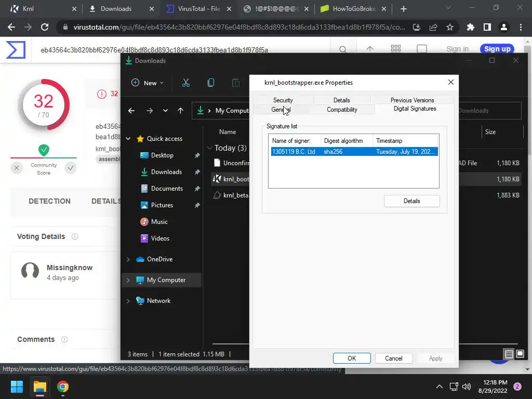This screenshot has width=532, height=399.
Task: Click the network tray icon
Action: pyautogui.click(x=454, y=387)
